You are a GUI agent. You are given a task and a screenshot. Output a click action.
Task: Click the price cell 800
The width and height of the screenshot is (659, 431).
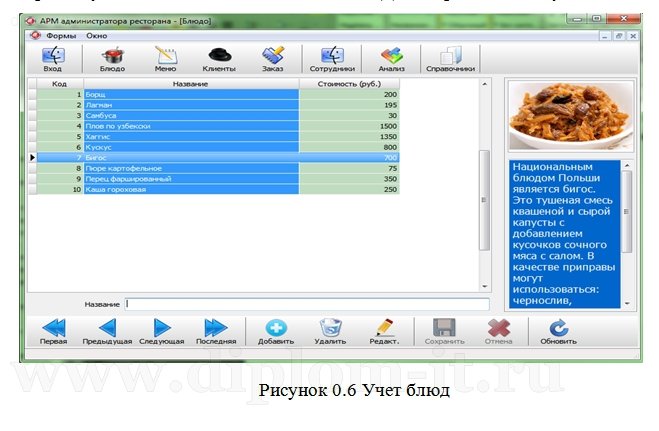click(x=349, y=147)
